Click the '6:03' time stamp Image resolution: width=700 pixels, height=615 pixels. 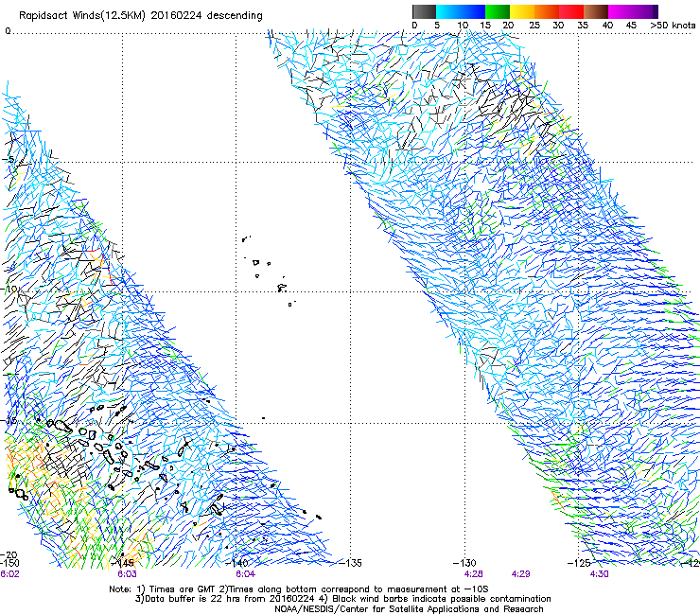pyautogui.click(x=128, y=574)
